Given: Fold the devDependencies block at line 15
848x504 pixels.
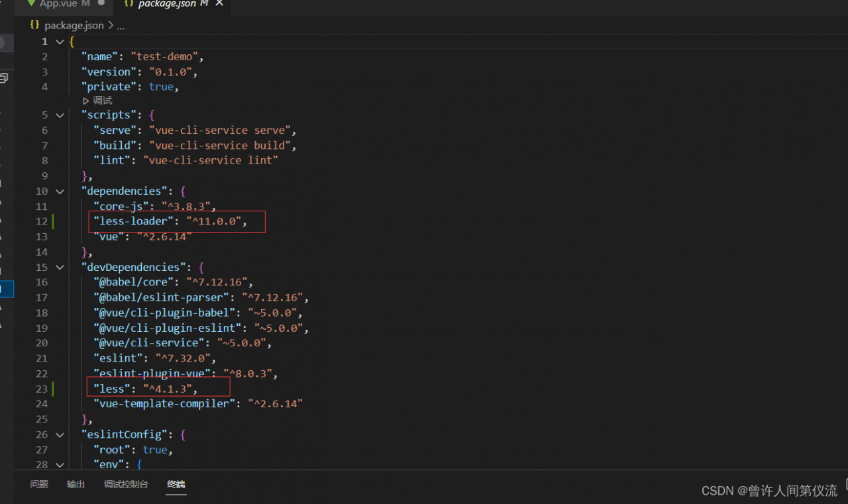Looking at the screenshot, I should (x=60, y=268).
